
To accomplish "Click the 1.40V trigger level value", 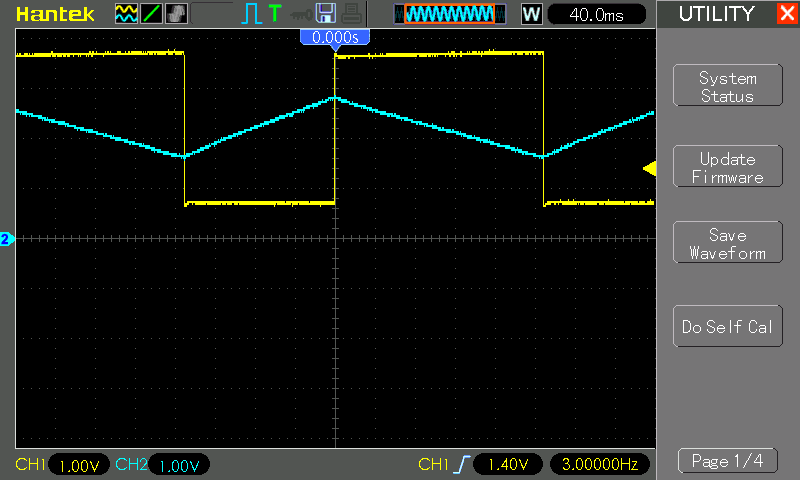I will 507,465.
